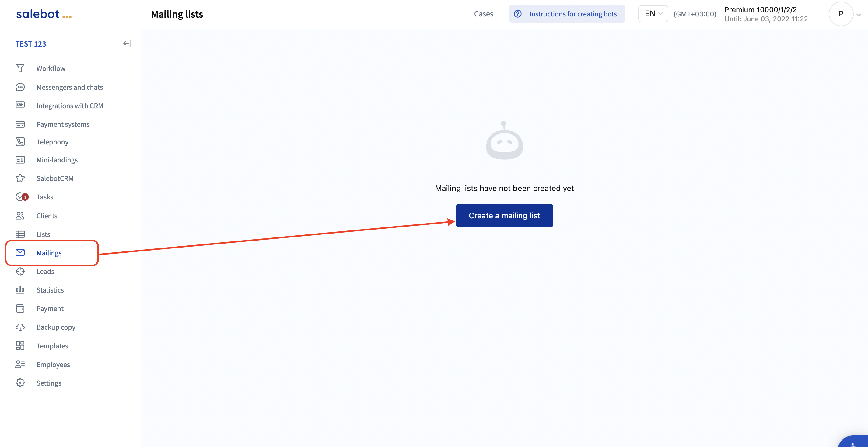868x447 pixels.
Task: Click the Mini-landings page icon
Action: point(20,160)
